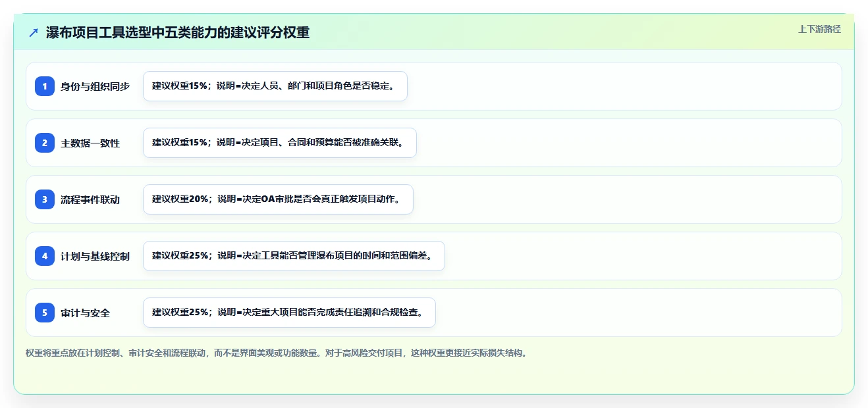Viewport: 868px width, 408px height.
Task: Click the arrow icon beside the card title
Action: pyautogui.click(x=34, y=32)
